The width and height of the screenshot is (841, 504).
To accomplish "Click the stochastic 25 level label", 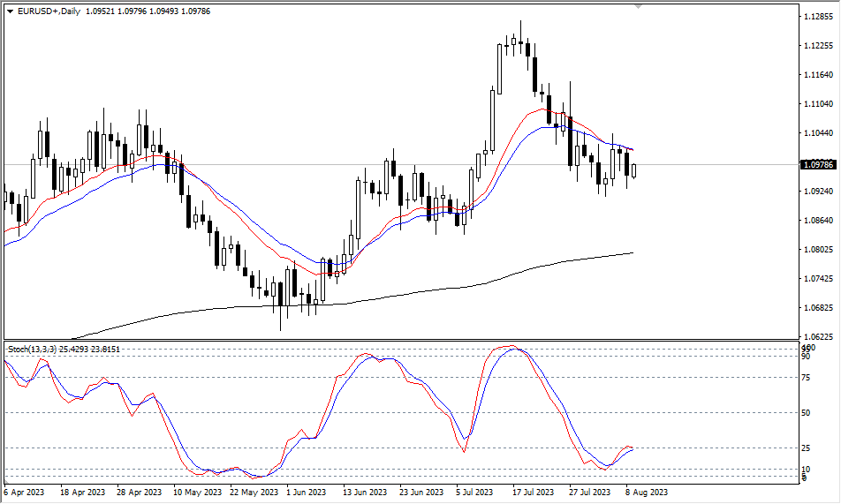I will (x=807, y=448).
